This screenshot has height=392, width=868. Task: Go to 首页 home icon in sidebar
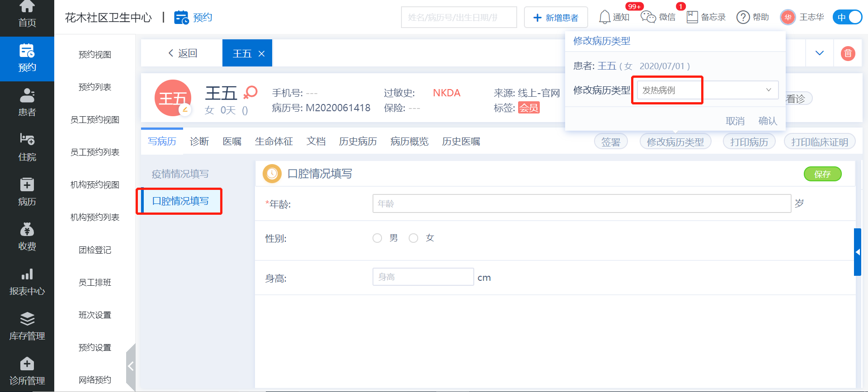coord(27,6)
